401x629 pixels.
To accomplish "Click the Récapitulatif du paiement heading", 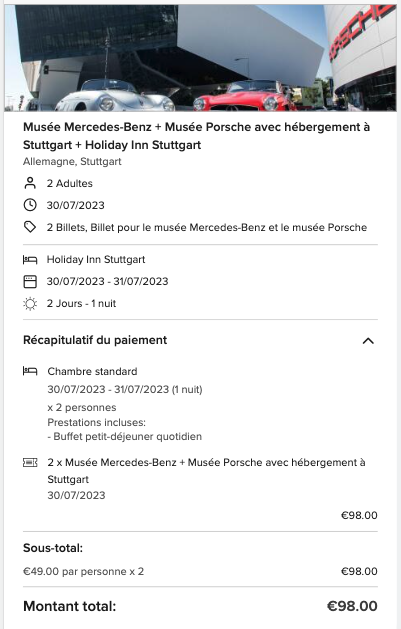I will (95, 340).
